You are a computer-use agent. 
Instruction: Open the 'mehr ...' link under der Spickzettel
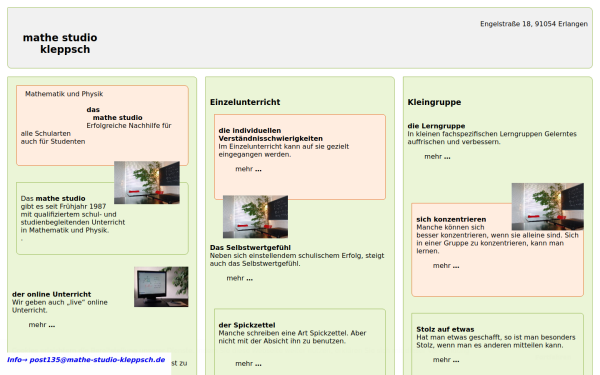point(248,364)
